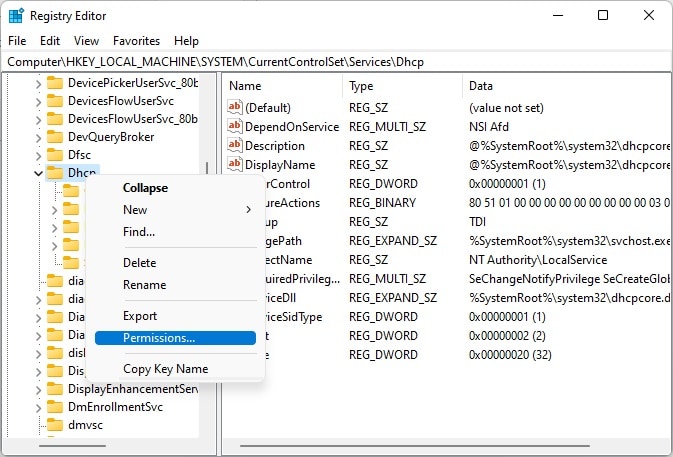Viewport: 673px width, 457px height.
Task: Open the Help menu
Action: pyautogui.click(x=186, y=41)
